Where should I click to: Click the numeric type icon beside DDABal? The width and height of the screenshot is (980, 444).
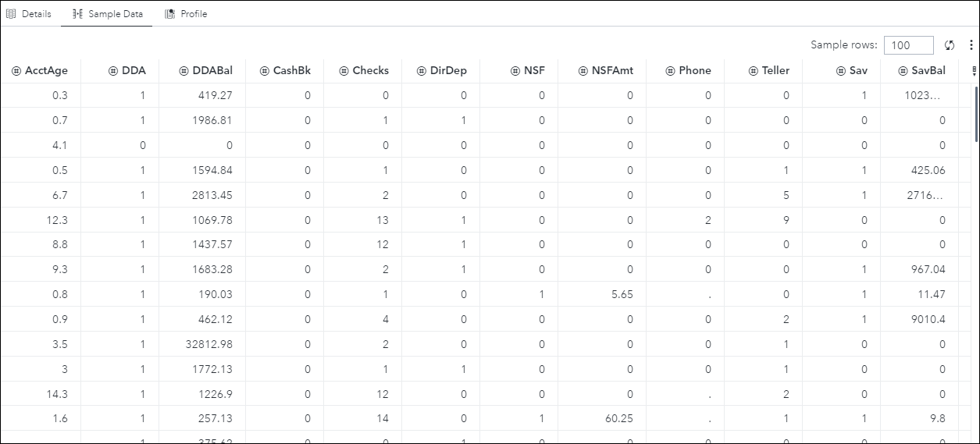184,70
